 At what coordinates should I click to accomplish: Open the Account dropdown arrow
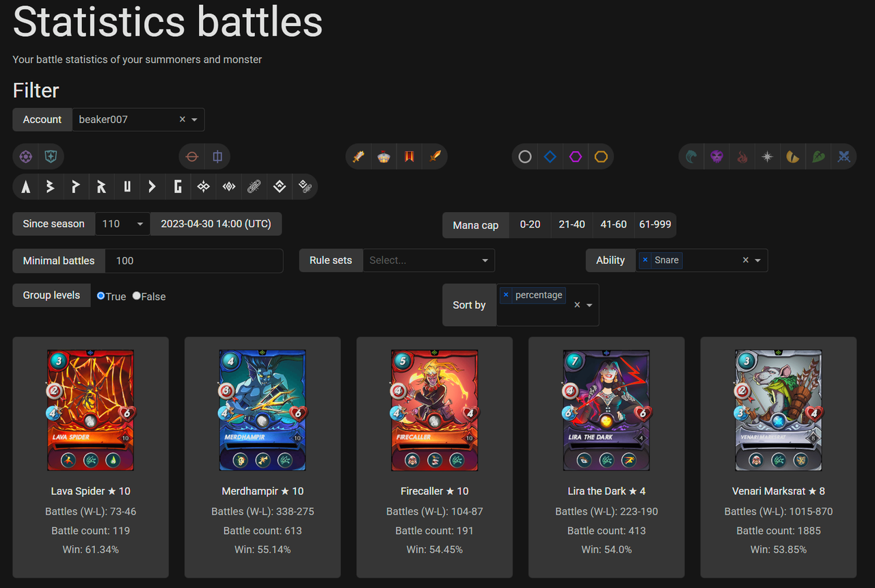pyautogui.click(x=194, y=120)
